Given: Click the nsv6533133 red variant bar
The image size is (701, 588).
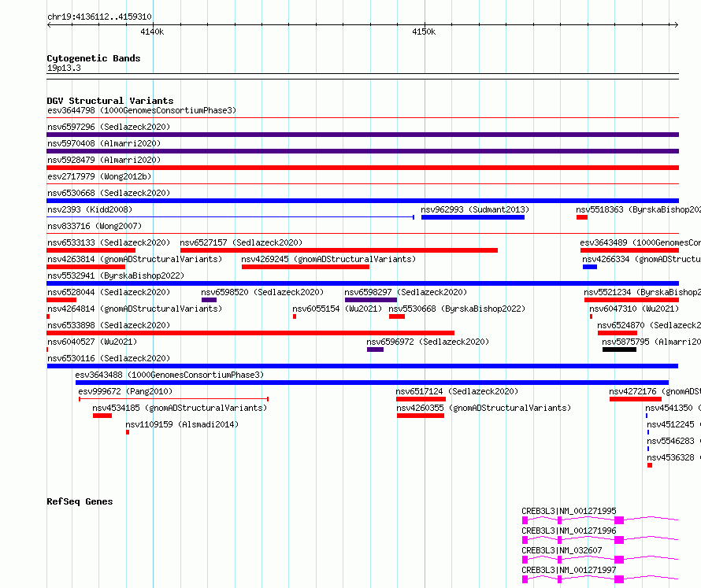Looking at the screenshot, I should pos(91,250).
